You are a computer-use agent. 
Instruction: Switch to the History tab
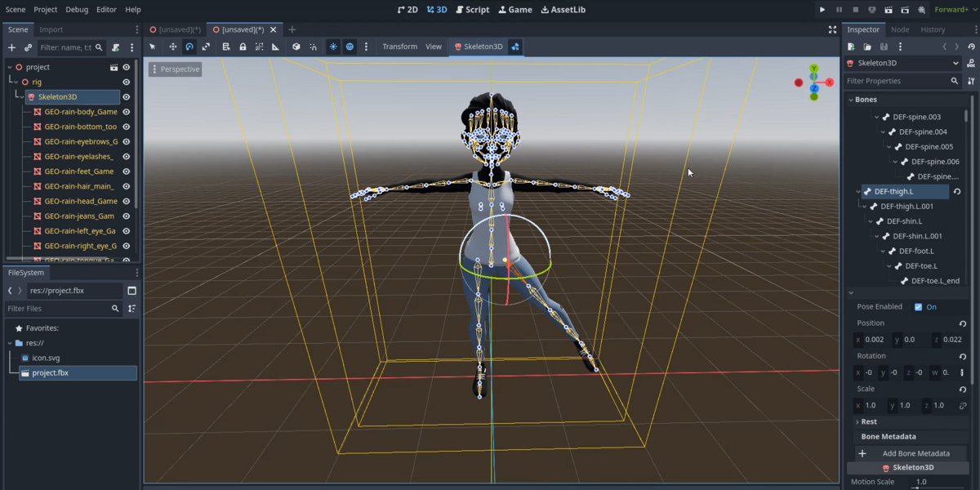click(x=933, y=29)
